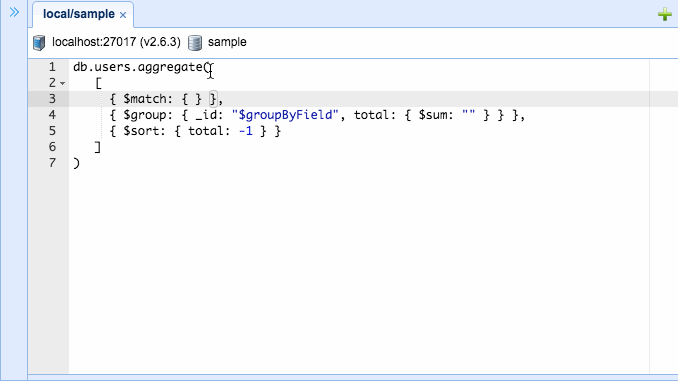Click line number 7 in gutter

(x=52, y=163)
